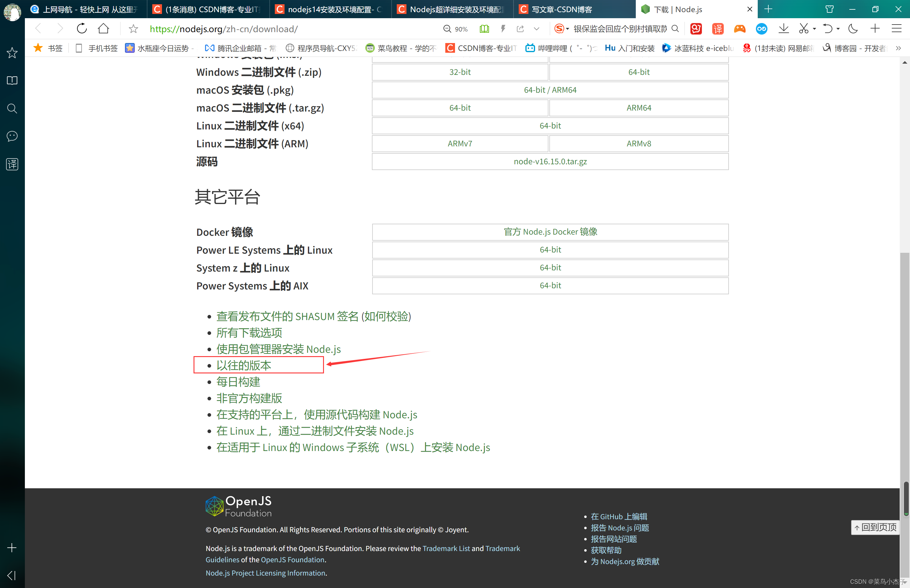Click the 回到页顶 button
The image size is (910, 588).
pyautogui.click(x=875, y=527)
